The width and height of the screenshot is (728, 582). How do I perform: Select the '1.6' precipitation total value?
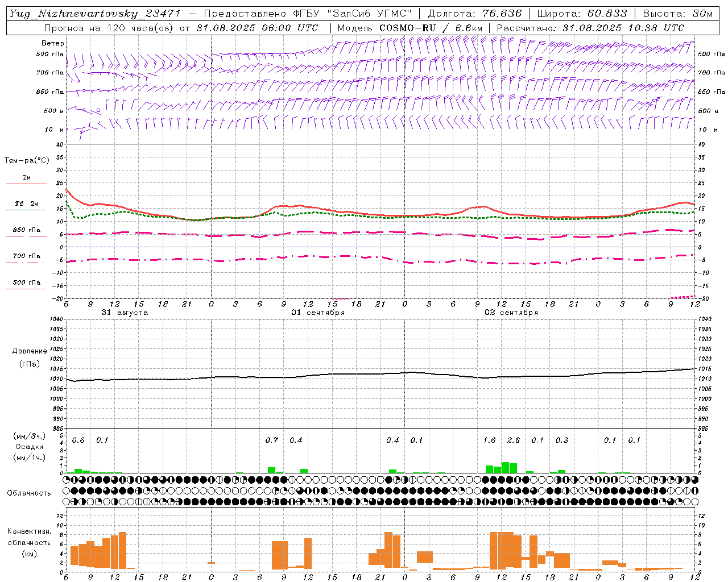click(x=489, y=440)
